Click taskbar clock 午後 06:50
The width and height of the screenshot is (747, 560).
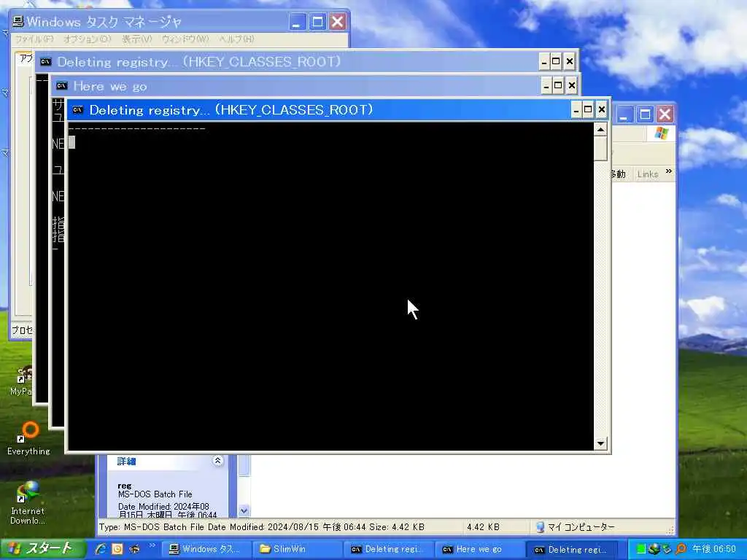713,549
